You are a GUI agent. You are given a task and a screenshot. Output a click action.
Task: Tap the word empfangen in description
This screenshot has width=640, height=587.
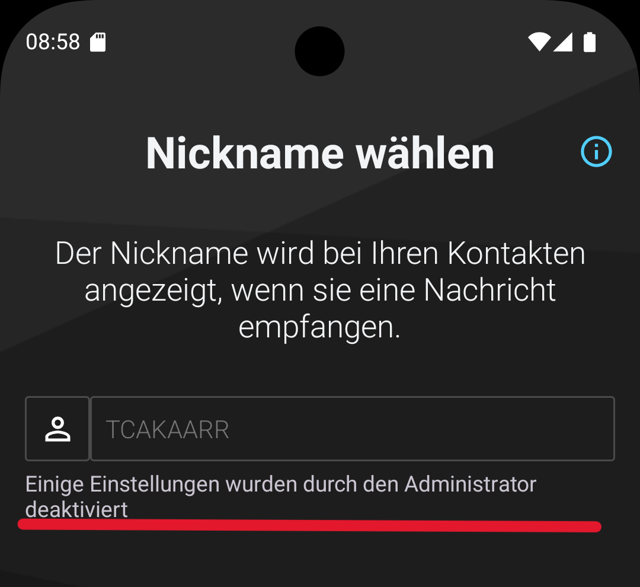[x=319, y=327]
